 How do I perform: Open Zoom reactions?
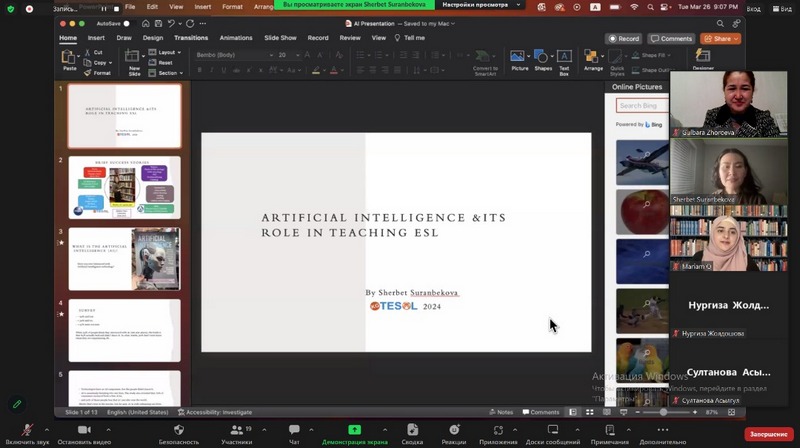[454, 431]
